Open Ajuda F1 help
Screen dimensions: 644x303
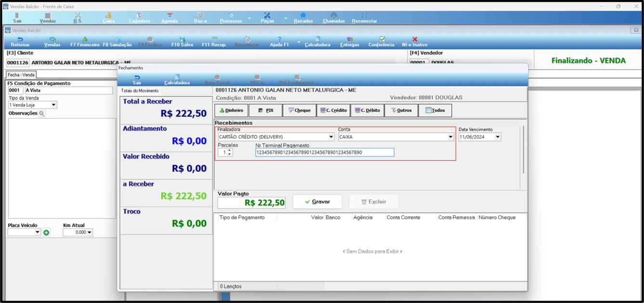coord(279,42)
